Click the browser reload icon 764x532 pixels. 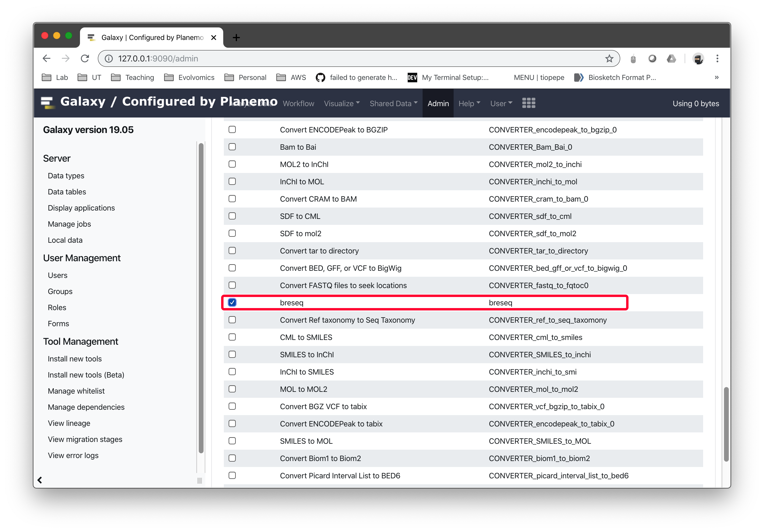click(x=85, y=58)
